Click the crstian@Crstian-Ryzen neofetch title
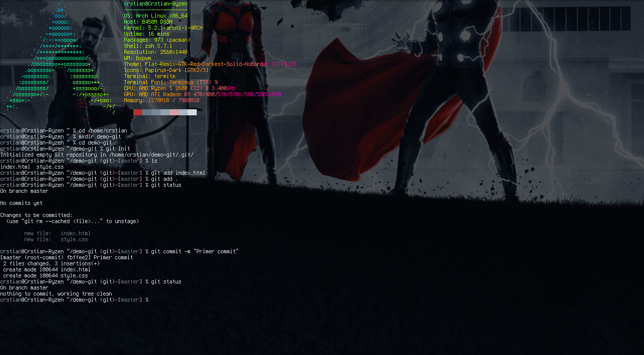The height and width of the screenshot is (355, 644). tap(155, 4)
